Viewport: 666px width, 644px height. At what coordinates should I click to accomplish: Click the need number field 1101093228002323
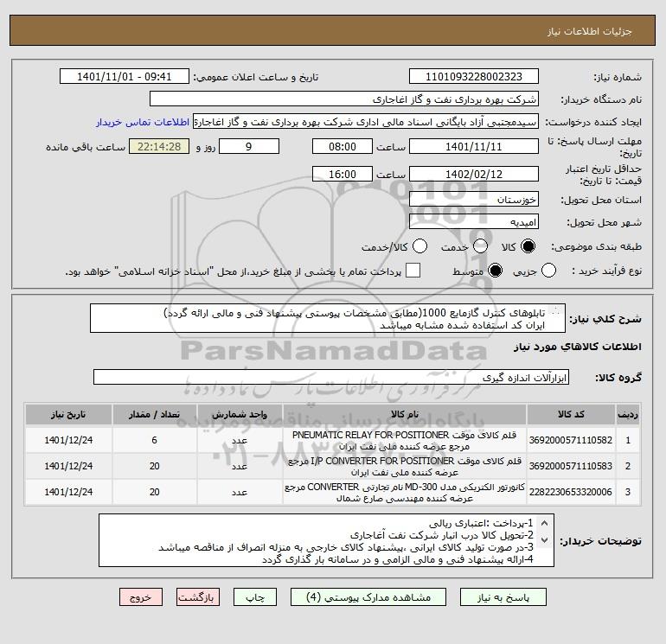click(474, 76)
